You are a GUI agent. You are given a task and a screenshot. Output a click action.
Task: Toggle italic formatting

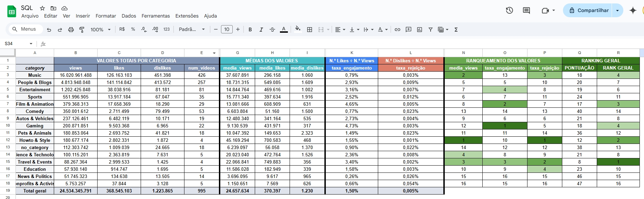261,30
